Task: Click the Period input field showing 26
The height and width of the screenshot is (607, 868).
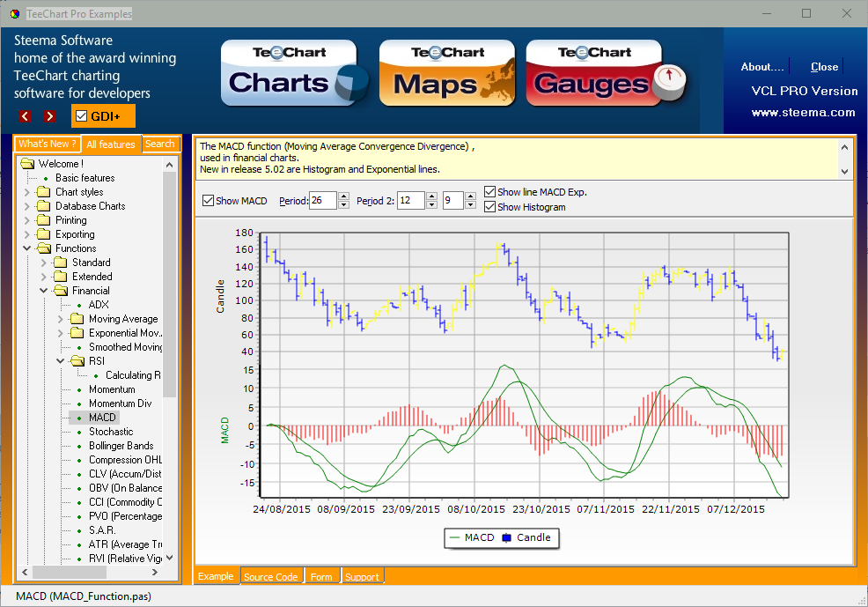Action: [x=323, y=201]
